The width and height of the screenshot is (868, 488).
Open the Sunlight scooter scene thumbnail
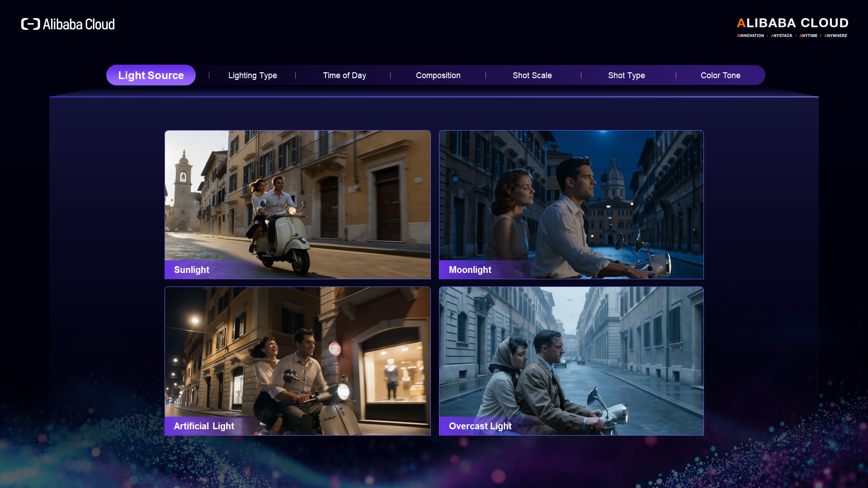point(297,205)
